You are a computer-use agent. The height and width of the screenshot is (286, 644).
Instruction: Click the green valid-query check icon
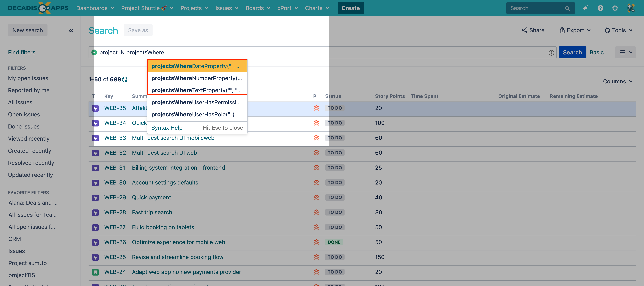tap(94, 52)
